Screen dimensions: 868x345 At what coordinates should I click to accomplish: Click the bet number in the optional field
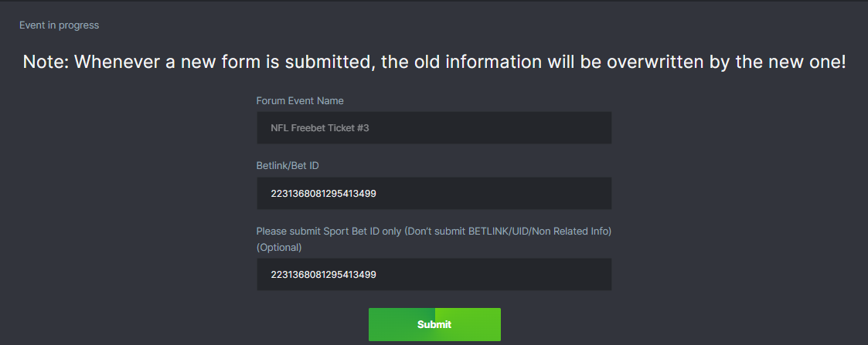[323, 275]
